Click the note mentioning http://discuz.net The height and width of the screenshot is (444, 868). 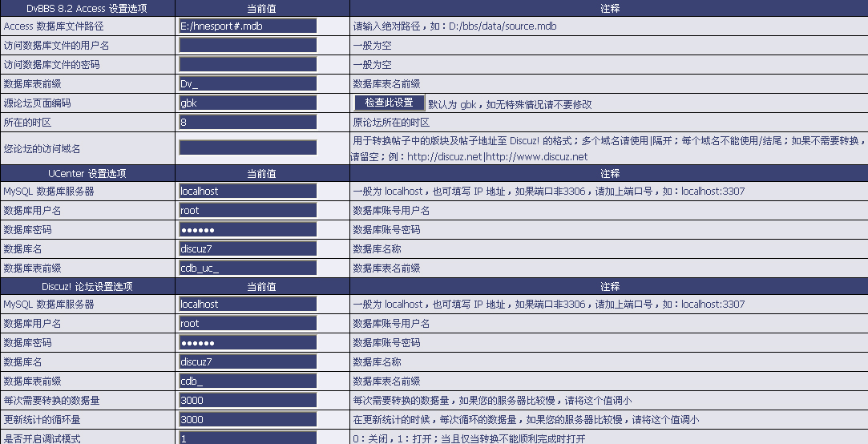click(x=609, y=148)
